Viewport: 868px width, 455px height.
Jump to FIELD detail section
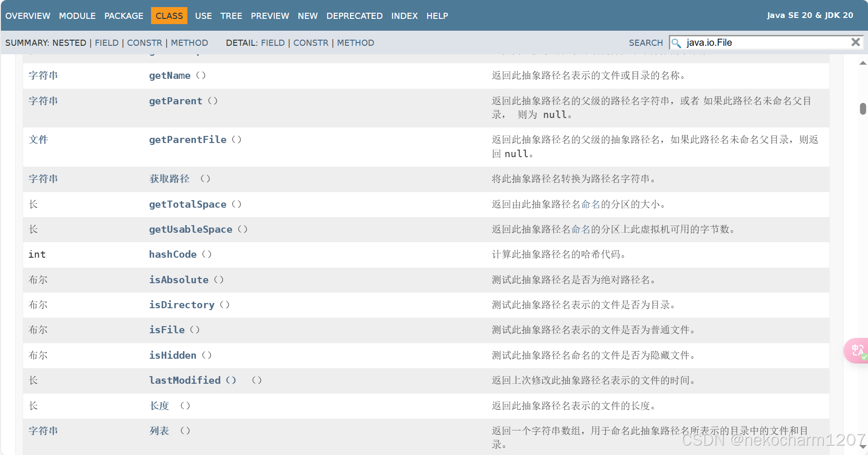click(273, 43)
